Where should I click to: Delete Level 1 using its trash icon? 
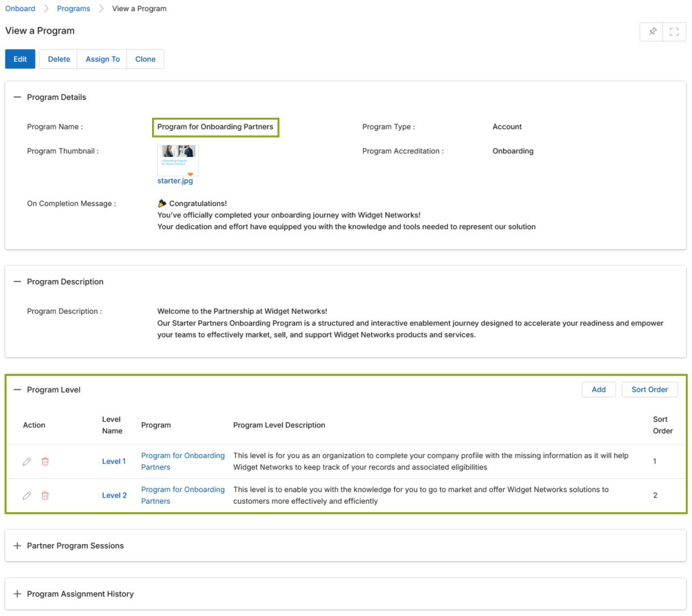[x=45, y=462]
